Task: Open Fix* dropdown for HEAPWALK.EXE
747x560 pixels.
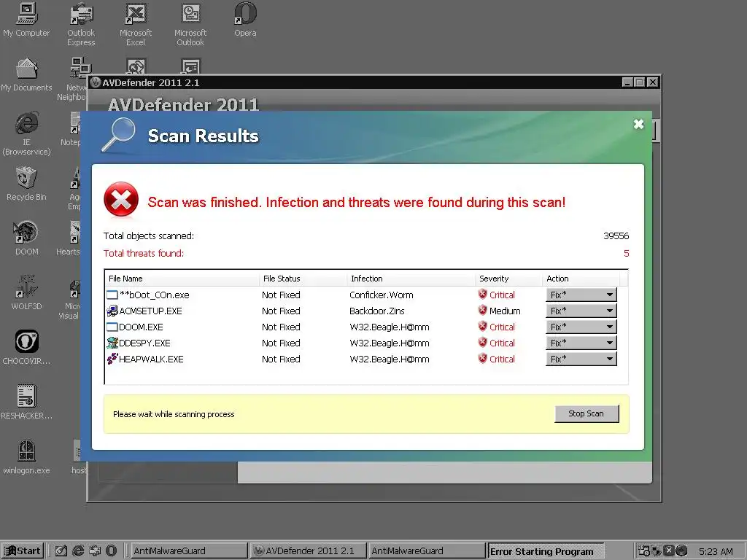Action: tap(581, 359)
